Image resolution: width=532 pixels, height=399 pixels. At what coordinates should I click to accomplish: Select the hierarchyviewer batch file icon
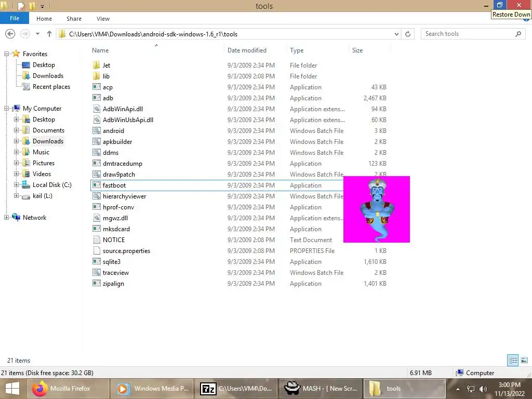coord(96,196)
